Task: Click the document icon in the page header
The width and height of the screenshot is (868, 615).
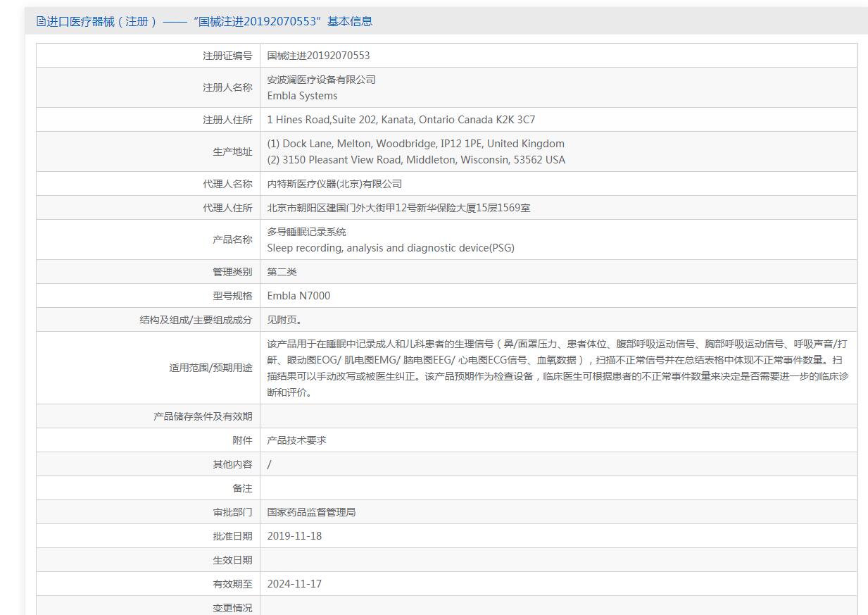Action: [x=41, y=22]
